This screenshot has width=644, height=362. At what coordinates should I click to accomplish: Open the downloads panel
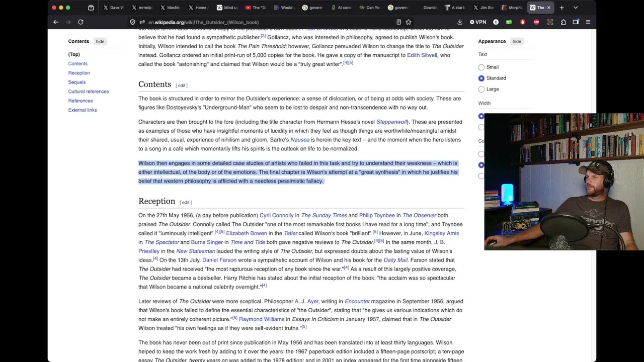coord(460,22)
